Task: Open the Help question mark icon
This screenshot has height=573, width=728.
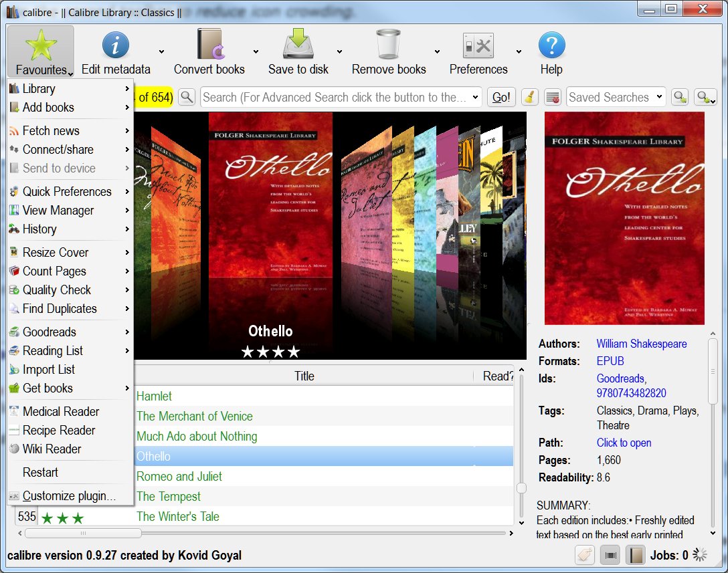Action: 551,45
